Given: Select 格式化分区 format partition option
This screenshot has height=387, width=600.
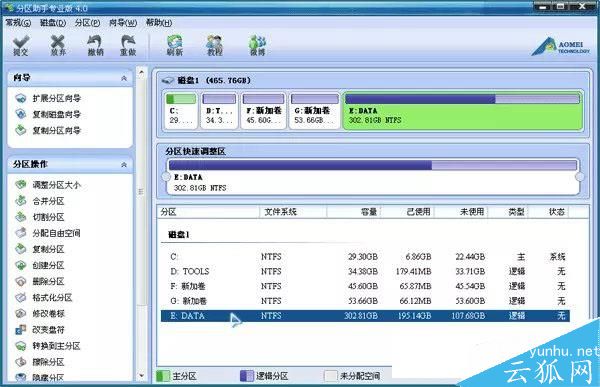Looking at the screenshot, I should (x=52, y=297).
